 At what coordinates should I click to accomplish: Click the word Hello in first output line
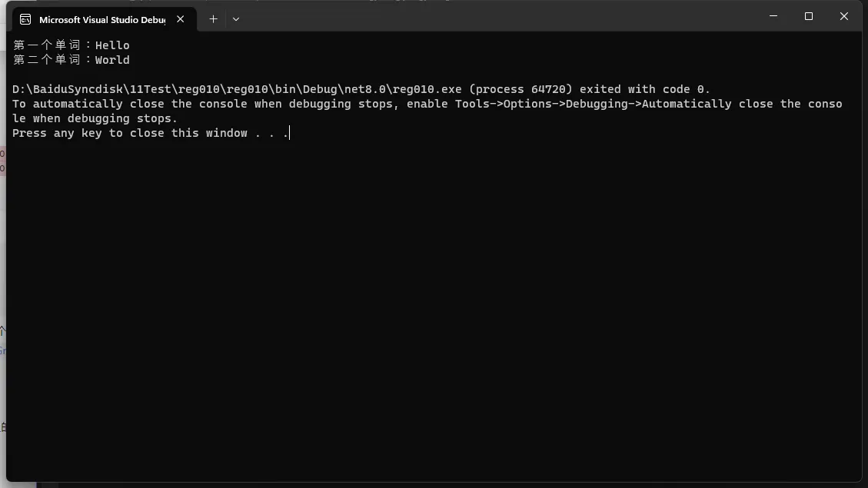point(112,45)
